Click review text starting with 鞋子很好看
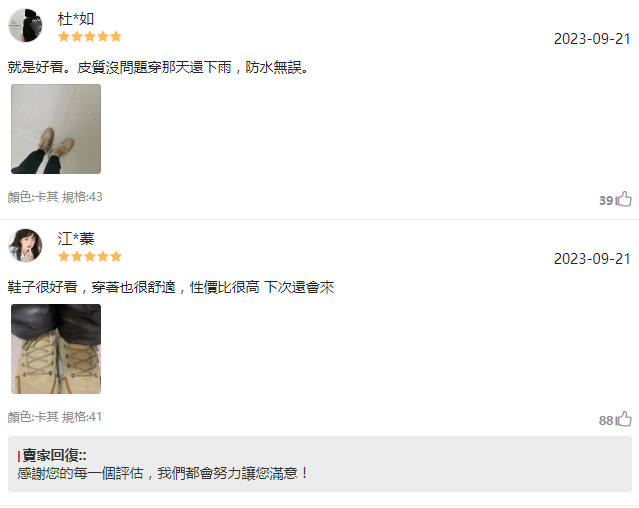 pos(171,287)
